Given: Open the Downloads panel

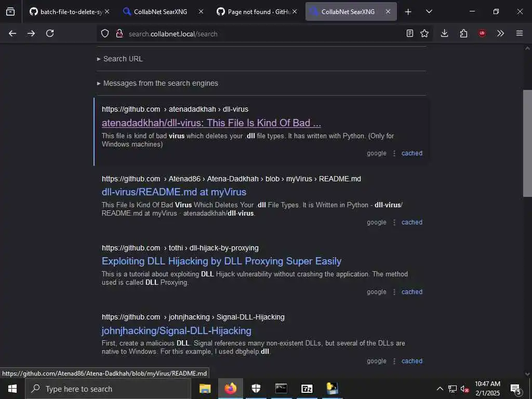Looking at the screenshot, I should coord(445,33).
